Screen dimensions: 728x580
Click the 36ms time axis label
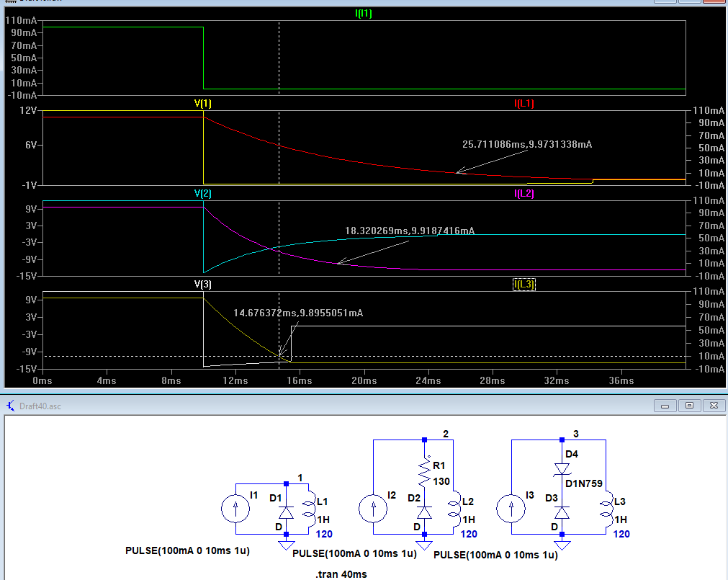[x=621, y=380]
